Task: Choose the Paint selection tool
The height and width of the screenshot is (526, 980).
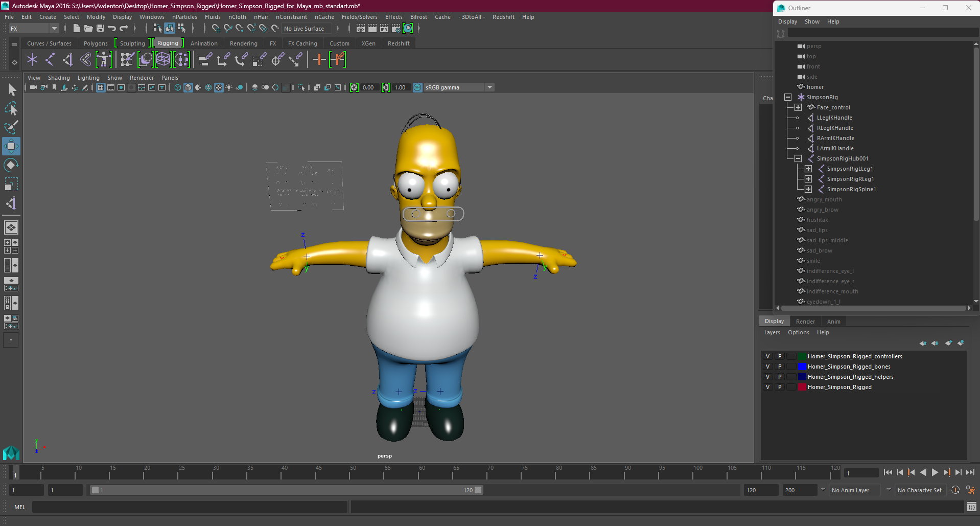Action: [x=11, y=127]
